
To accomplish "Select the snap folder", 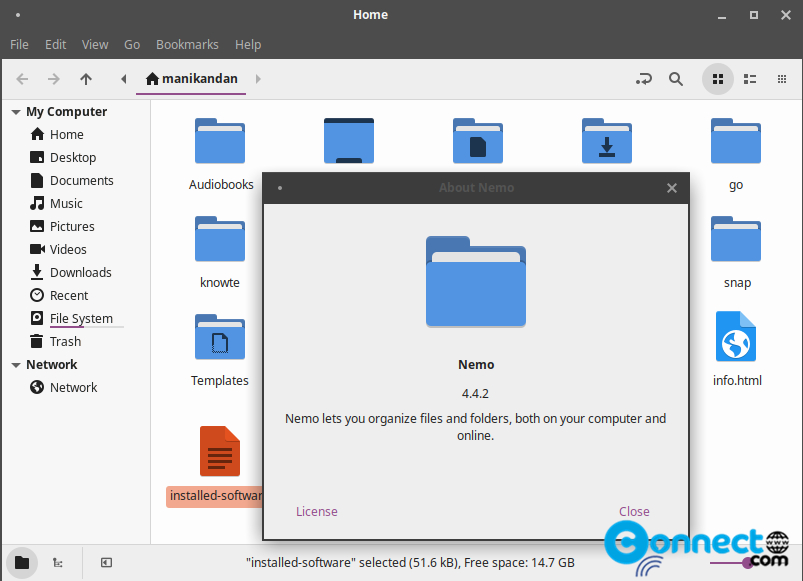I will [x=736, y=253].
